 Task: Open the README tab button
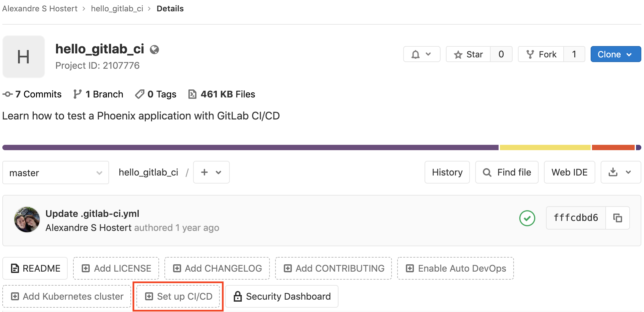pyautogui.click(x=35, y=268)
